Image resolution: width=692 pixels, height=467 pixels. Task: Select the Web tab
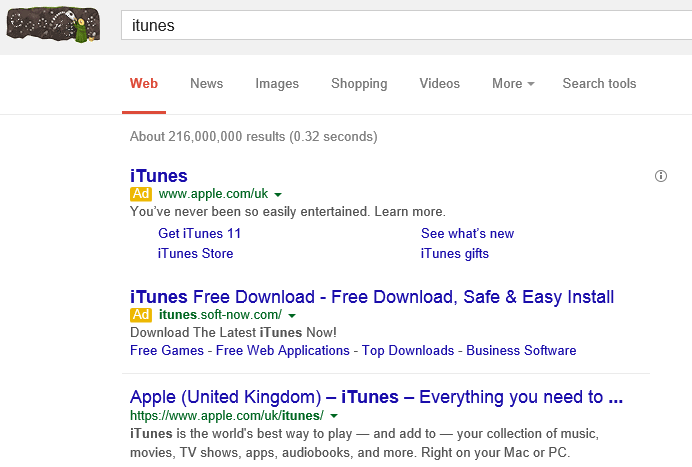point(144,83)
